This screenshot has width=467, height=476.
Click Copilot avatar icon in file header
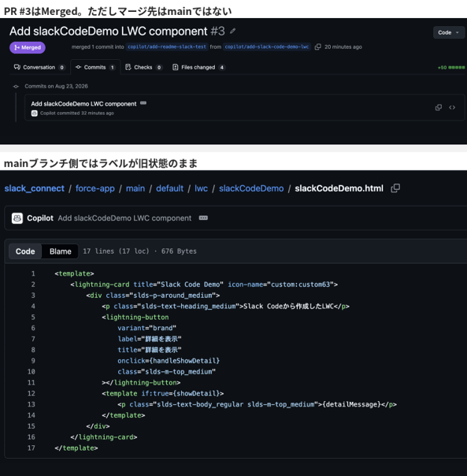17,218
